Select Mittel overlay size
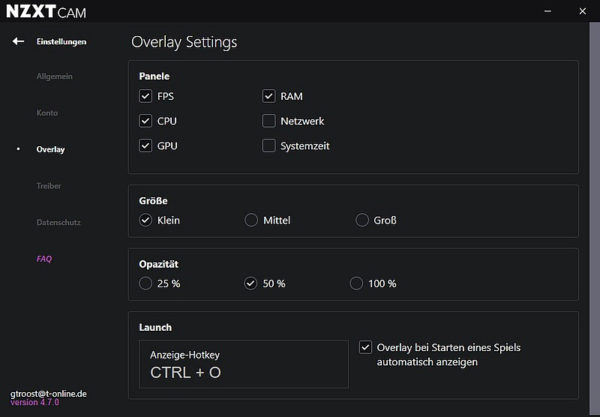Viewport: 600px width, 417px height. point(251,220)
